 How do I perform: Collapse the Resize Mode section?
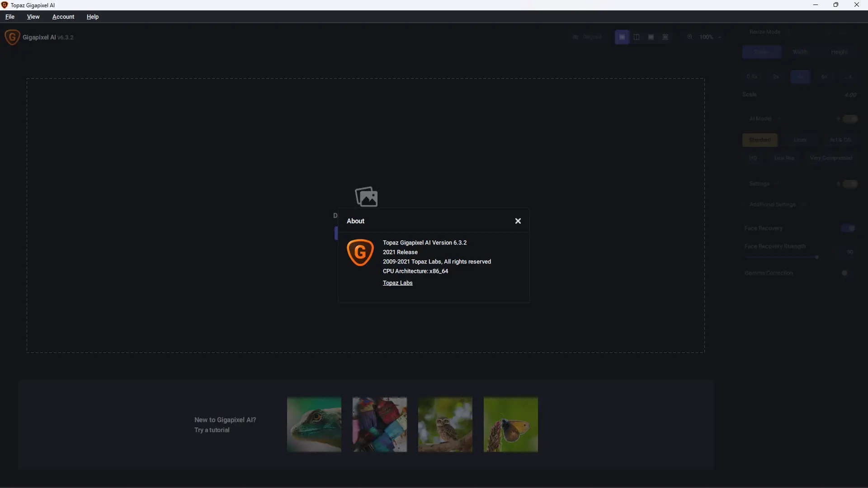pyautogui.click(x=764, y=32)
